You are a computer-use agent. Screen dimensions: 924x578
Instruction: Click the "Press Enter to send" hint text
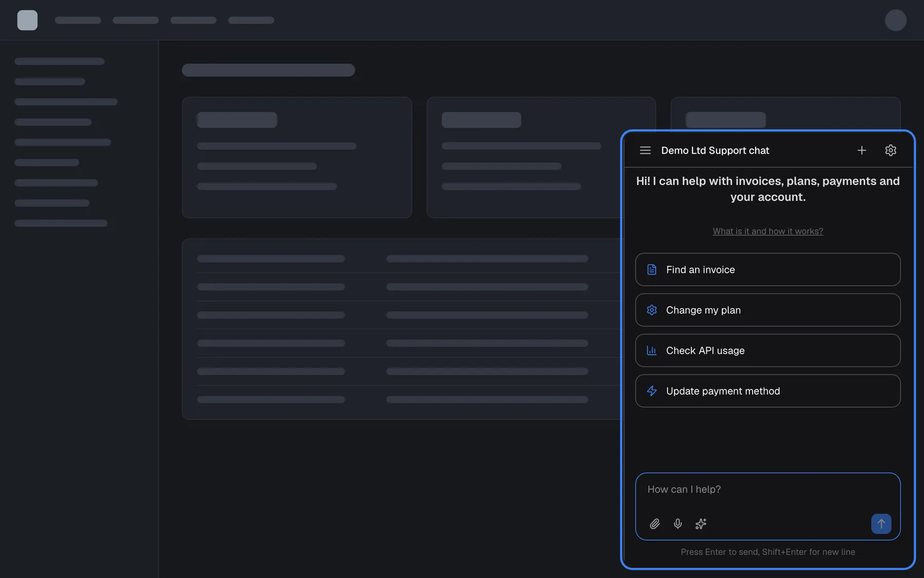point(768,552)
